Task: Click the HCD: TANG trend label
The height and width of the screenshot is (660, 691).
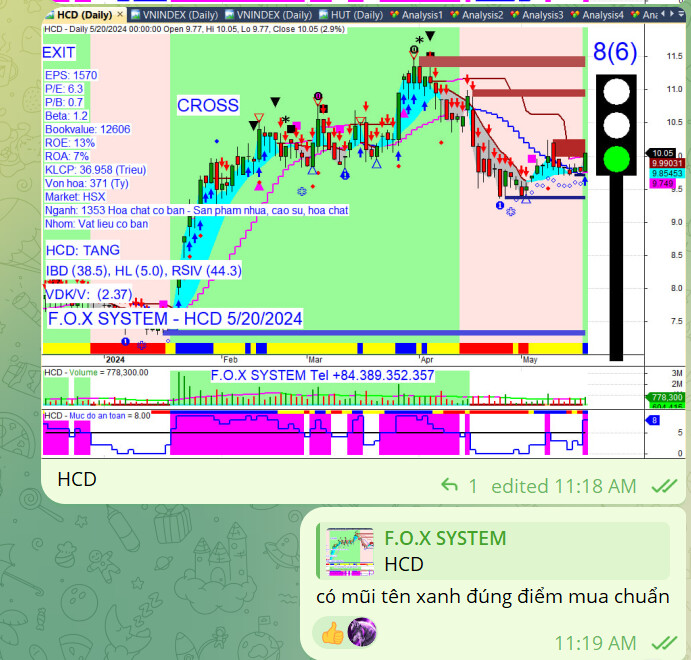Action: pos(83,250)
